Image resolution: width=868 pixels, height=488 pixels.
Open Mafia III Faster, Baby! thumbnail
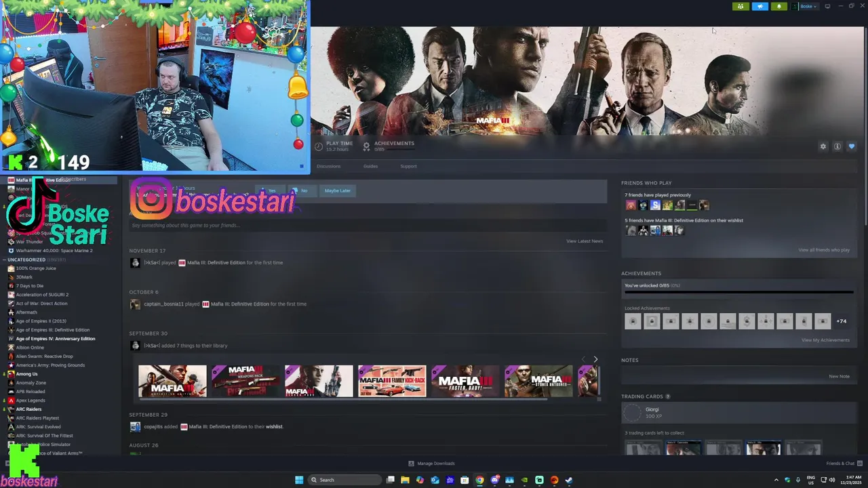465,381
